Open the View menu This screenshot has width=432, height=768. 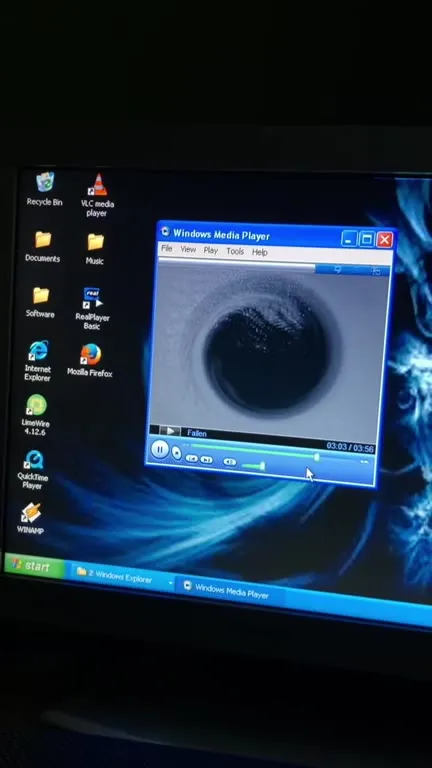188,249
